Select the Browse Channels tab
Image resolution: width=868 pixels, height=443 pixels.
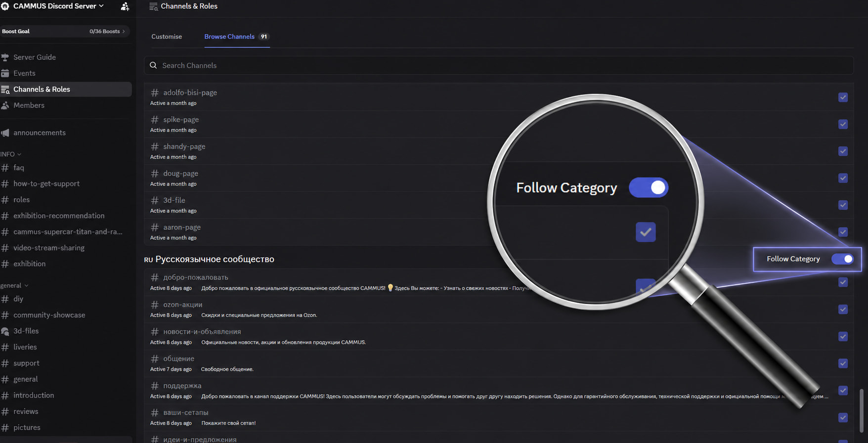(x=237, y=37)
